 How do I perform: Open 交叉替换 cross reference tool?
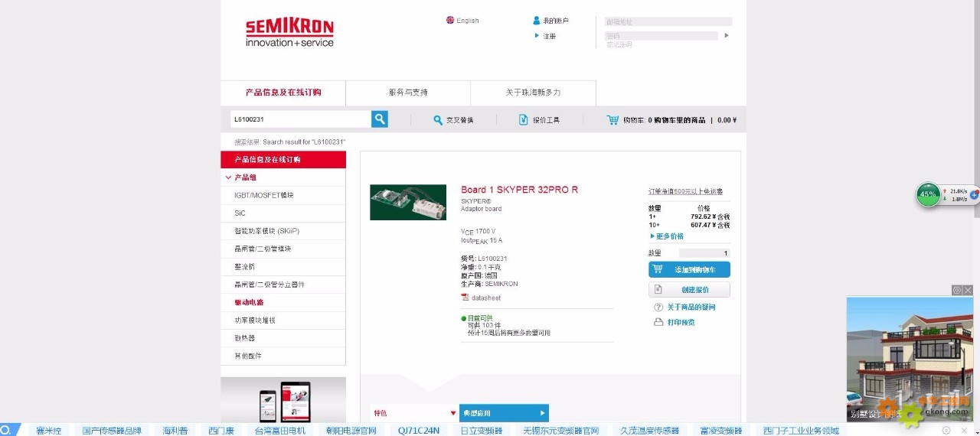[x=453, y=120]
